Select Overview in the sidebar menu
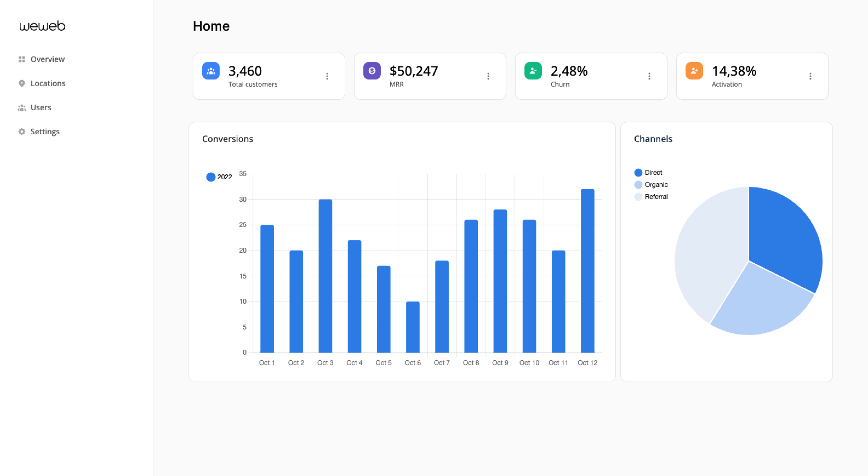This screenshot has height=476, width=868. click(47, 59)
